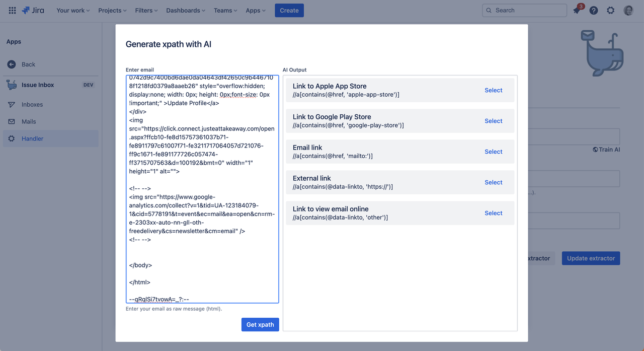Expand the Your work menu
Image resolution: width=644 pixels, height=351 pixels.
pos(73,10)
